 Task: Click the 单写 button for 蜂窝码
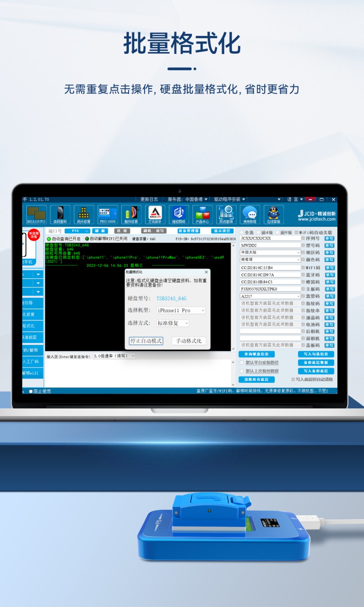pyautogui.click(x=329, y=282)
